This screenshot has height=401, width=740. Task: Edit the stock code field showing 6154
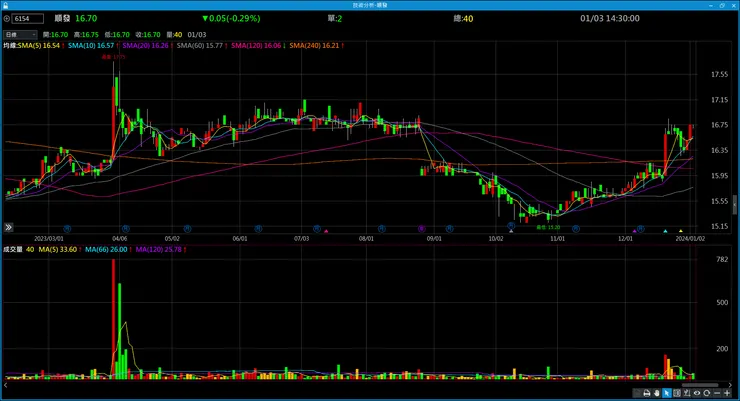click(x=28, y=19)
